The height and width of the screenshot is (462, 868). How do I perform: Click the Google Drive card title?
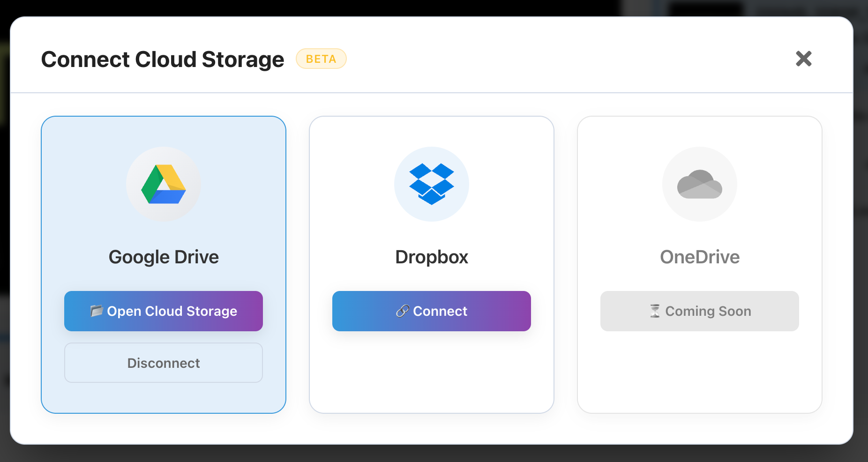point(164,257)
